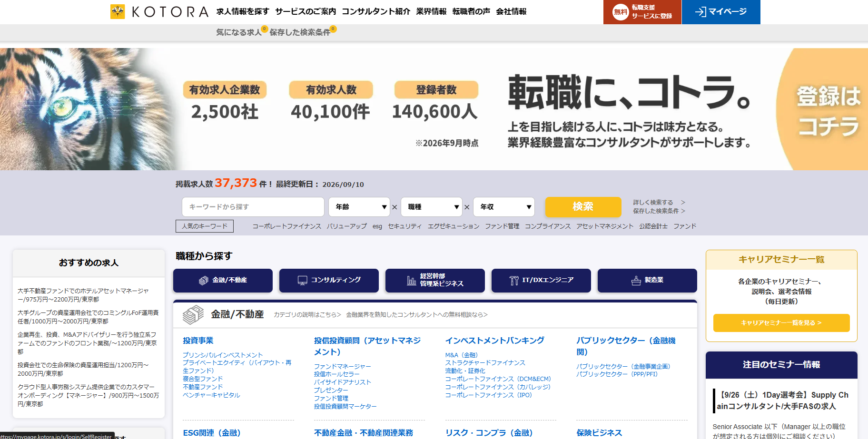Click keyword セキュリティ
The width and height of the screenshot is (868, 439).
[x=405, y=226]
